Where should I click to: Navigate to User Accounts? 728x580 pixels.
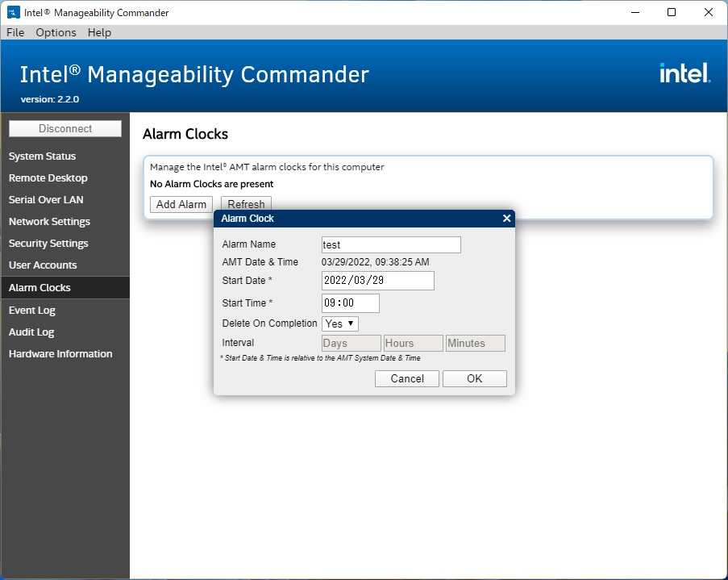(43, 265)
